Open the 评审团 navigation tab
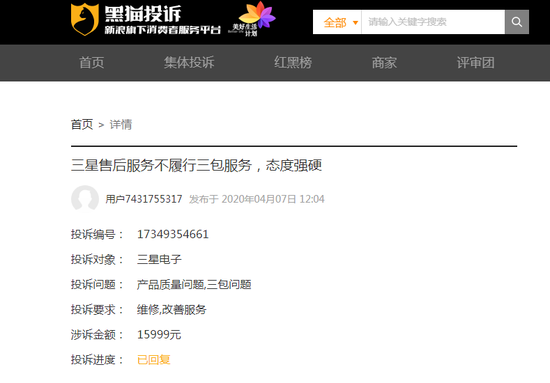This screenshot has height=383, width=550. pos(476,63)
